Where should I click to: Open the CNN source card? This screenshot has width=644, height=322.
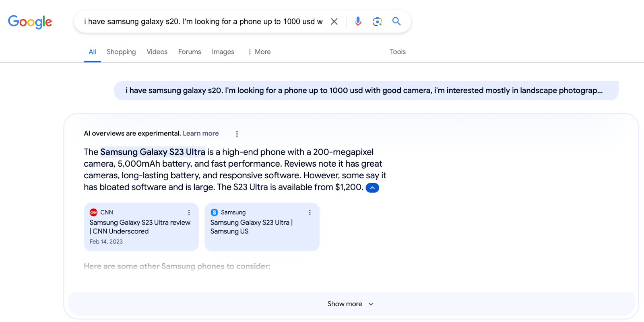141,227
